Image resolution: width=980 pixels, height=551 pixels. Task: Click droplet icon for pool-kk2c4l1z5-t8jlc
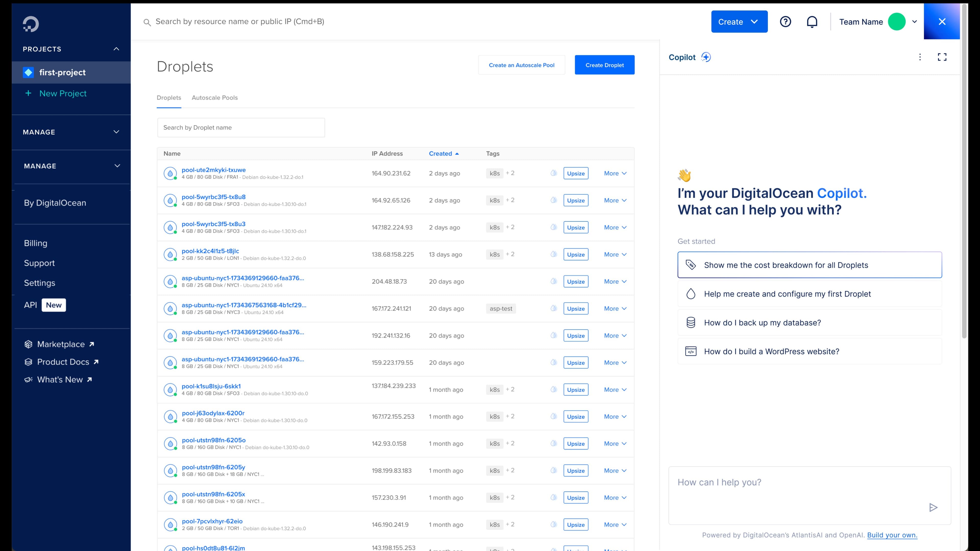pos(170,254)
